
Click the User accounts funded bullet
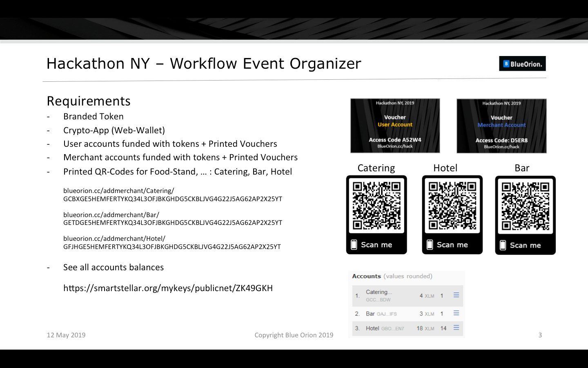(x=170, y=144)
